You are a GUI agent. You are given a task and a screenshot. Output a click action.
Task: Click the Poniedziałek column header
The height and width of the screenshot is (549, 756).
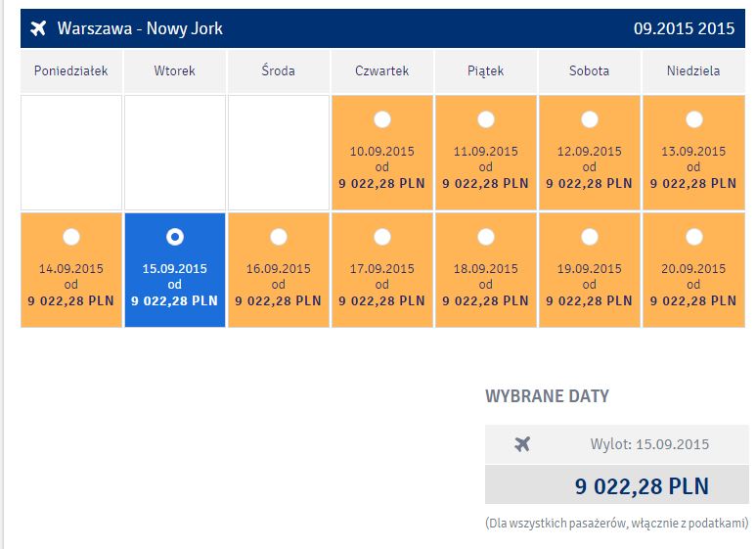tap(70, 70)
